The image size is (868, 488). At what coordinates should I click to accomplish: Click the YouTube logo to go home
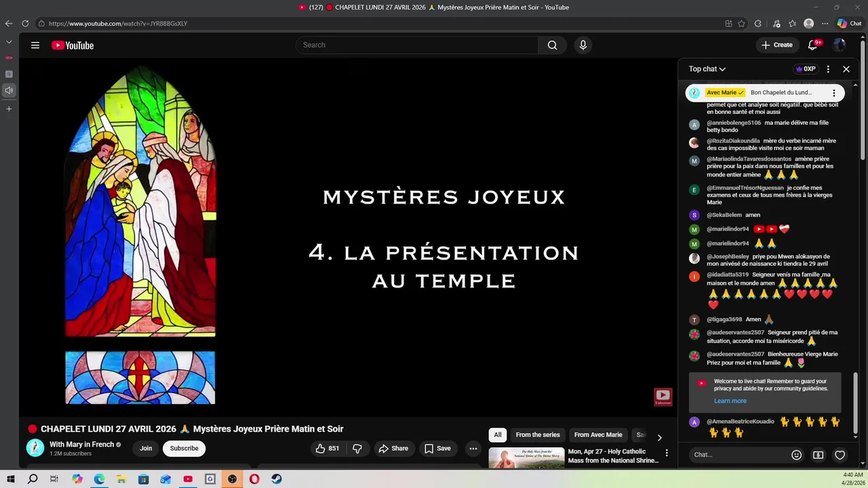click(73, 45)
